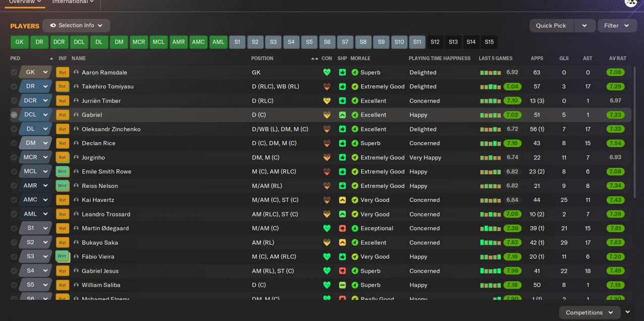Viewport: 644px width, 321px height.
Task: Open Martin Ødegaard's player profile
Action: [105, 228]
